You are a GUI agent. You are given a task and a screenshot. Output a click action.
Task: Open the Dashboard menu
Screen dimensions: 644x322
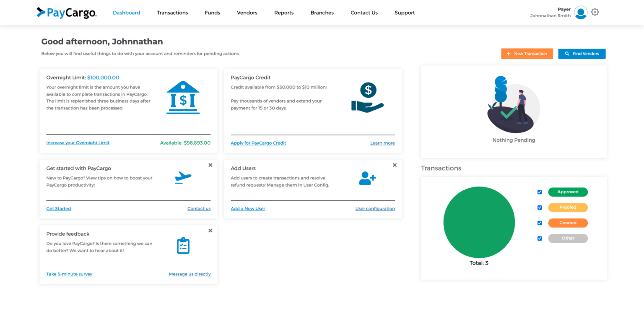pyautogui.click(x=126, y=13)
